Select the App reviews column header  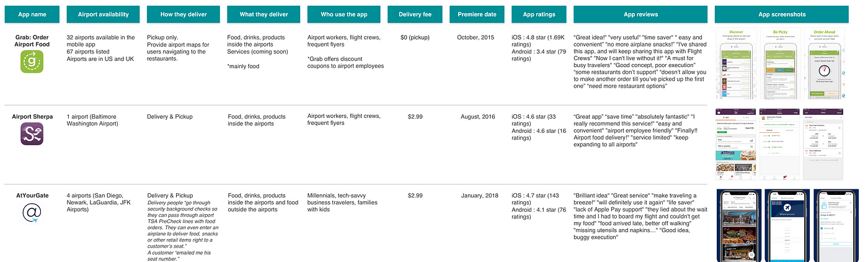(640, 14)
